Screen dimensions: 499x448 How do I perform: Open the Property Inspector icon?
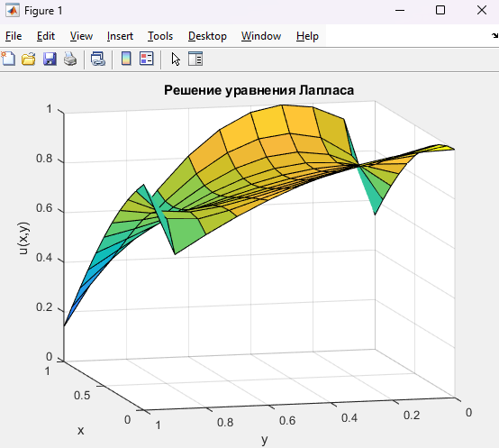pyautogui.click(x=195, y=59)
